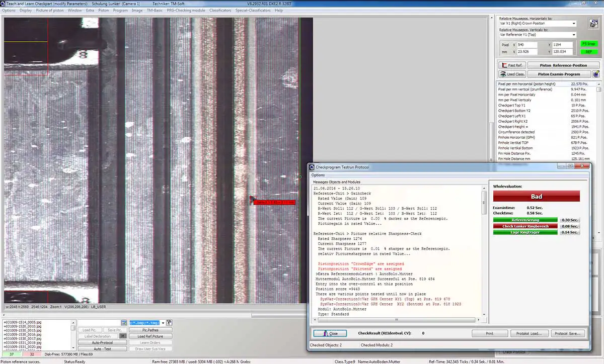The width and height of the screenshot is (604, 364).
Task: Open the horizontal relative mouse position dropdown
Action: click(538, 23)
